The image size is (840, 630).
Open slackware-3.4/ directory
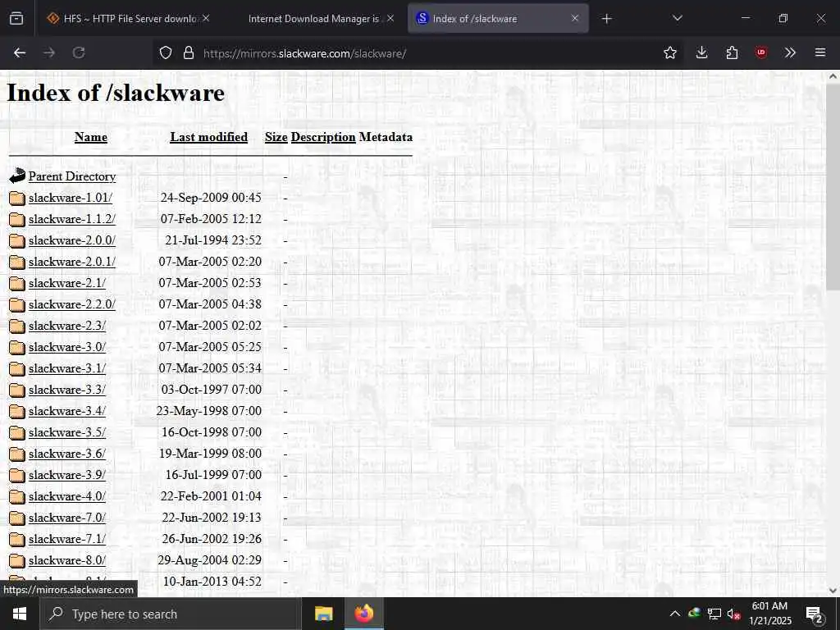coord(67,411)
